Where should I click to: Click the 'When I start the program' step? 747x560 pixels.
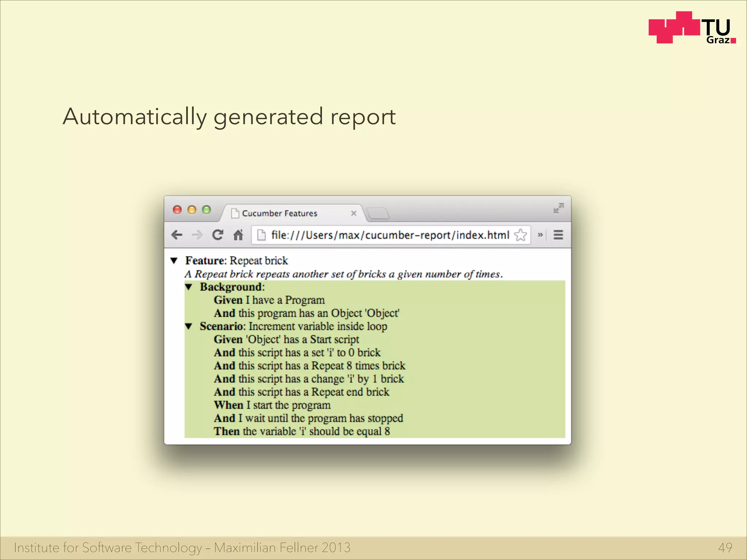point(272,405)
